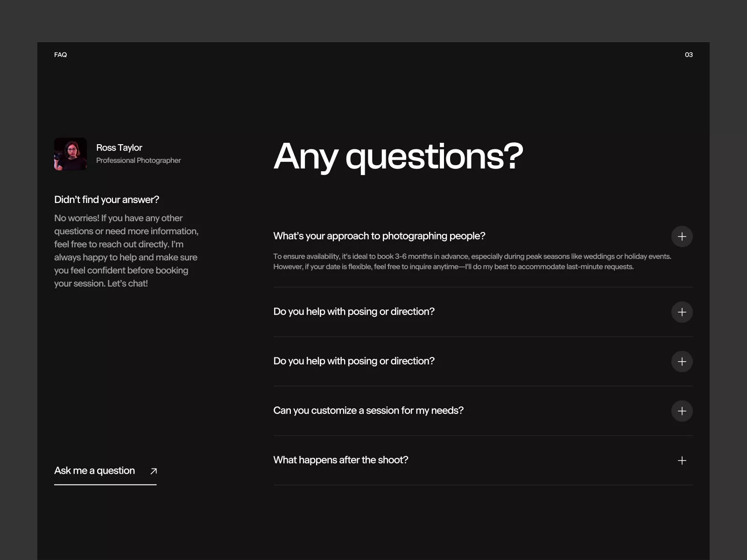This screenshot has height=560, width=747.
Task: Click the plus icon beside "What's your approach to photographing people?"
Action: click(682, 237)
